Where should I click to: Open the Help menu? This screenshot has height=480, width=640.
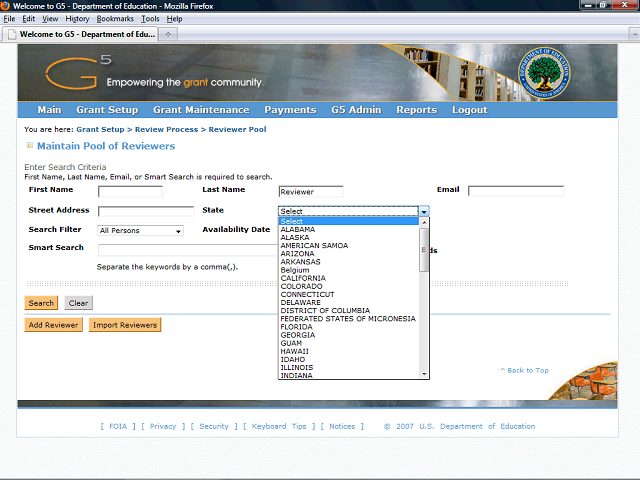coord(174,19)
